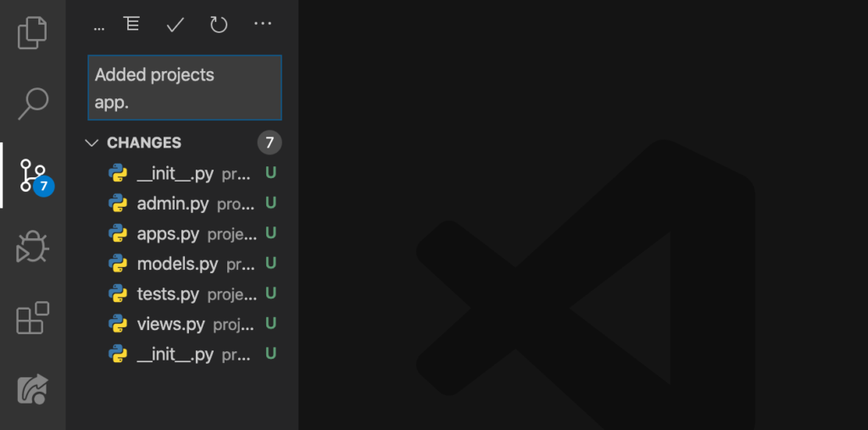Open the Search view icon
Image resolution: width=868 pixels, height=430 pixels.
pyautogui.click(x=33, y=103)
